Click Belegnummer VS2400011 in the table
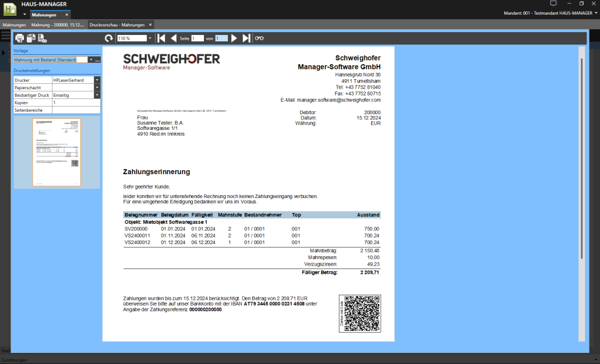 pyautogui.click(x=137, y=236)
